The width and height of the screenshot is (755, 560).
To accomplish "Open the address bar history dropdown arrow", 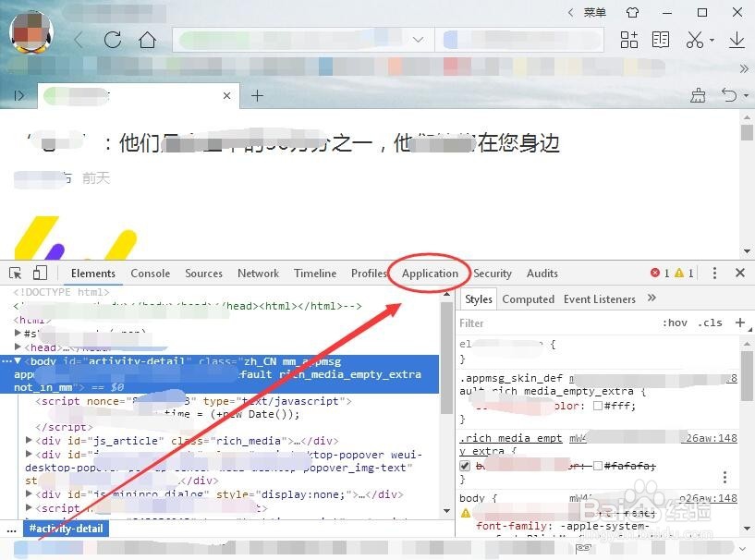I will point(418,40).
